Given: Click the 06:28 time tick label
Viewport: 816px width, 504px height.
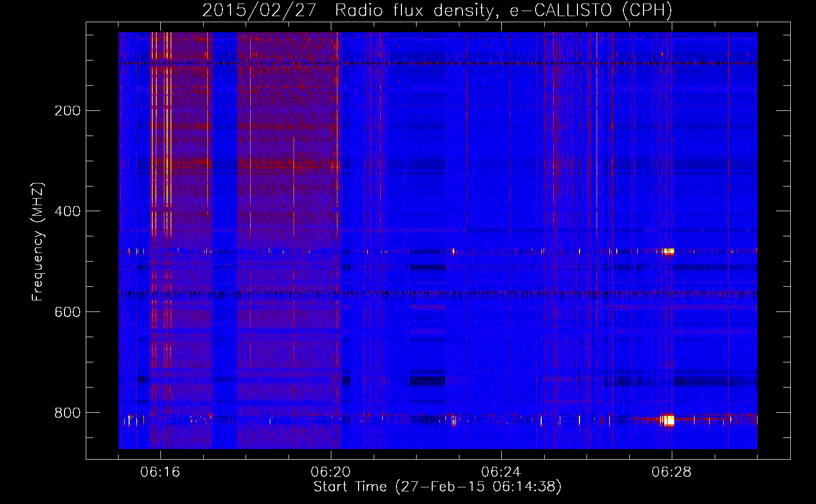Looking at the screenshot, I should coord(672,472).
